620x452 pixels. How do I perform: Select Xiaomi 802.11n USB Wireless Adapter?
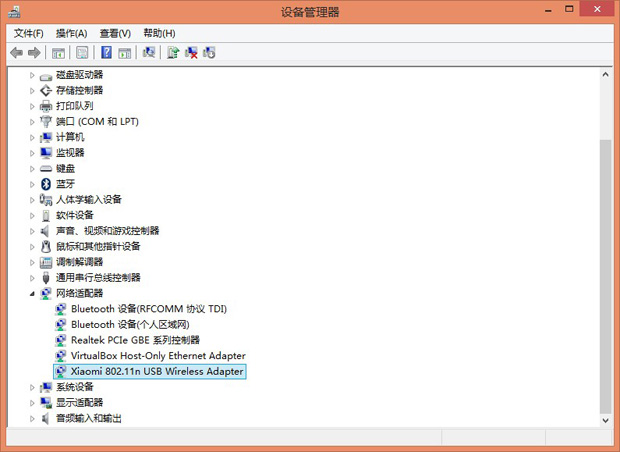pyautogui.click(x=157, y=371)
